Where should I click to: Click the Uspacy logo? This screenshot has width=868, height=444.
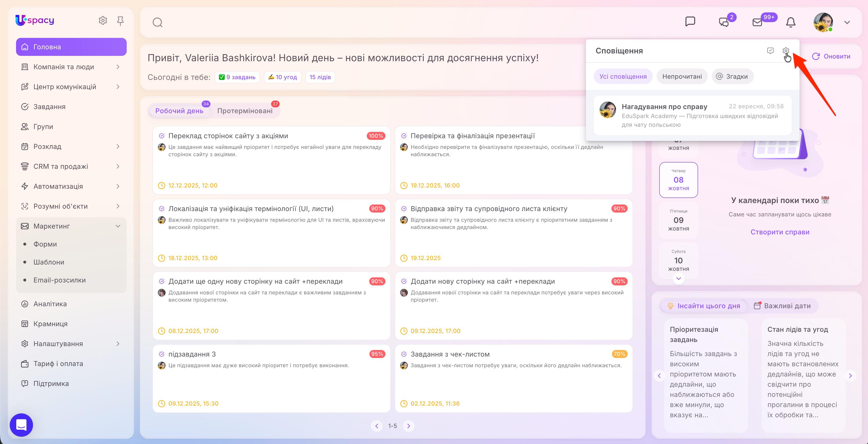[35, 20]
